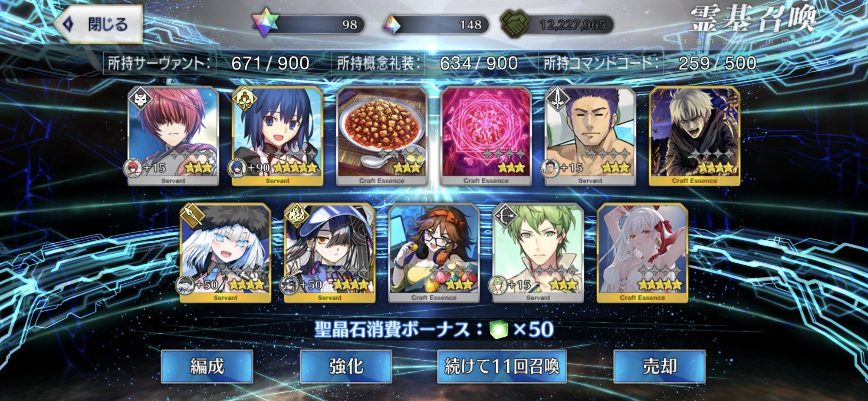The width and height of the screenshot is (868, 401).
Task: Select the five-star blue-haired servant card
Action: click(278, 136)
